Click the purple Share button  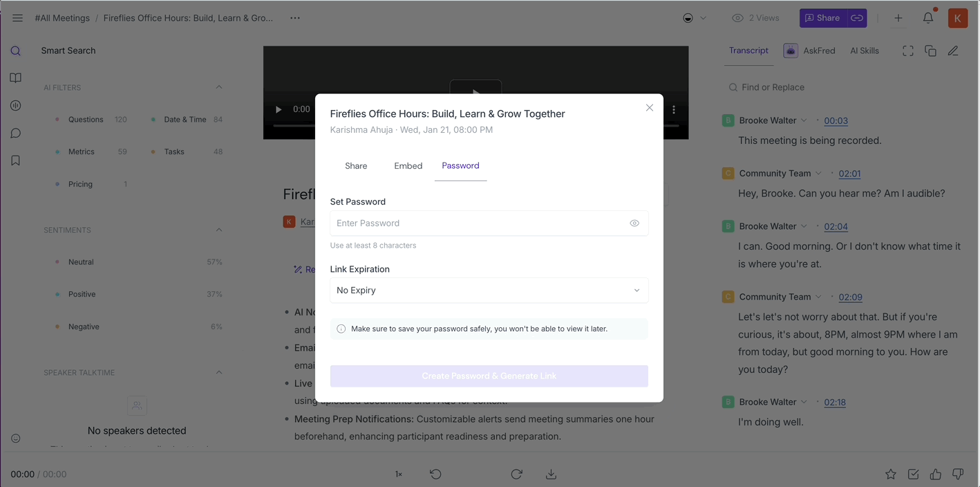823,18
